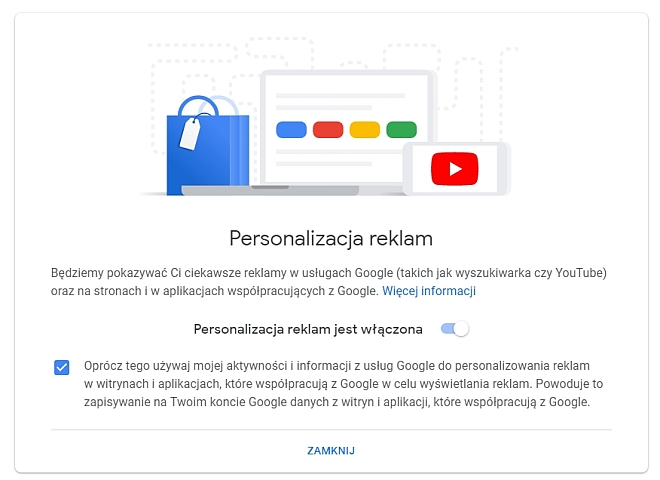Click the Personalizacja reklam heading
Screen dimensions: 660x480
tap(331, 238)
